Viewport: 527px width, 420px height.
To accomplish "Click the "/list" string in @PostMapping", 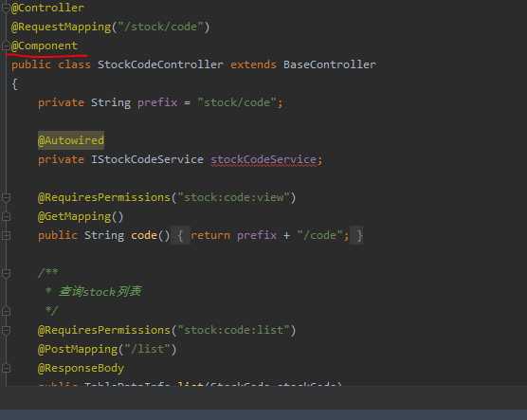I will 147,349.
